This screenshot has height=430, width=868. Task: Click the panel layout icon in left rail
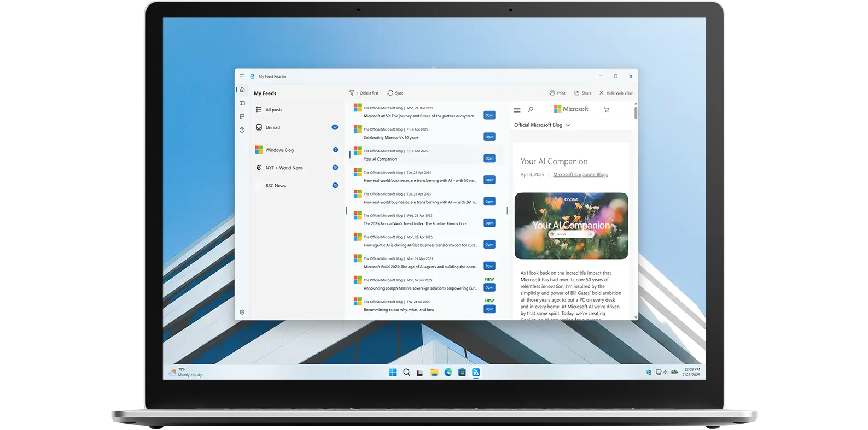point(242,103)
